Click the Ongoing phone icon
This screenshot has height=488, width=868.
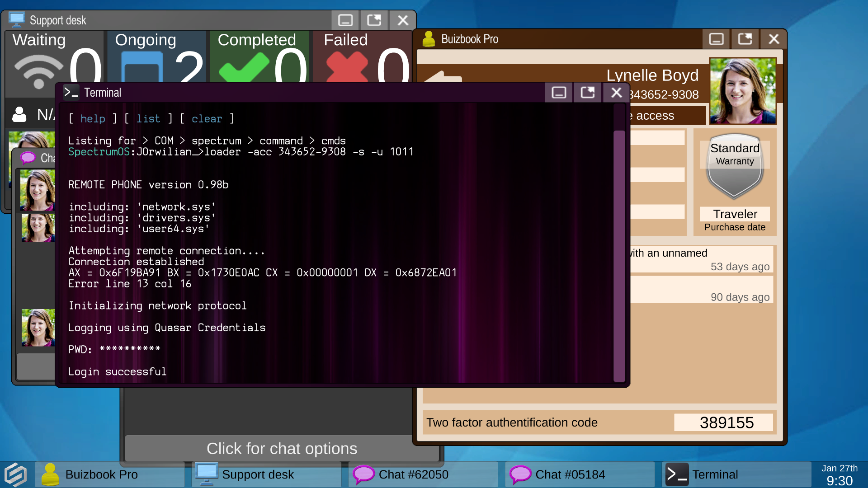coord(142,67)
